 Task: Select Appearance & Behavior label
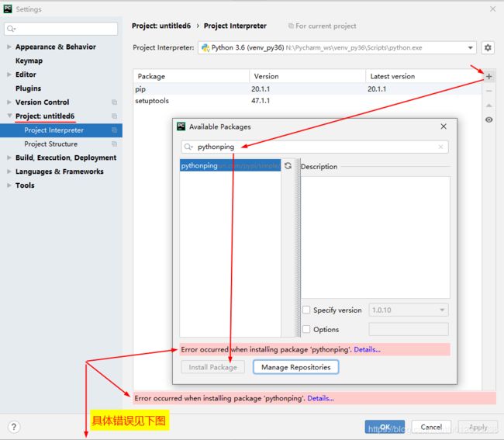coord(56,47)
